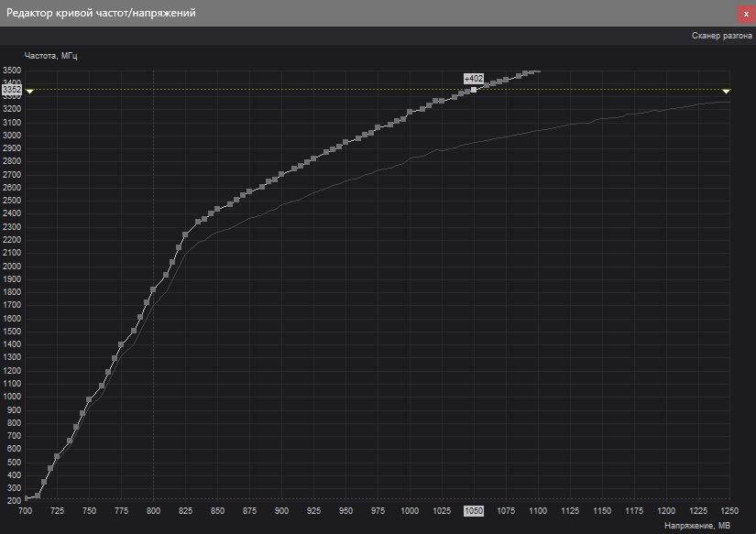The image size is (756, 534).
Task: Select the curve point at 875 mV
Action: [249, 191]
